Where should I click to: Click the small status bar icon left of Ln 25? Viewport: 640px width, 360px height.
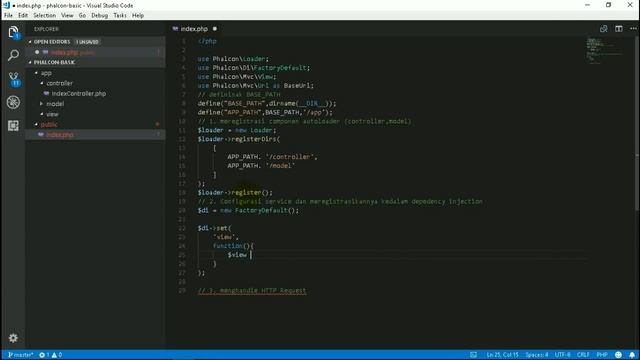click(x=473, y=355)
